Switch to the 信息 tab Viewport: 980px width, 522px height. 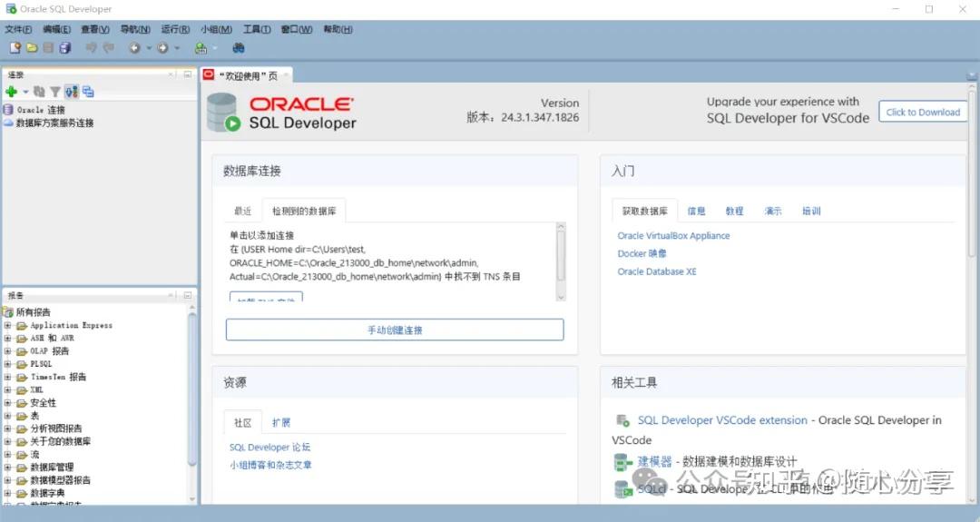coord(696,211)
